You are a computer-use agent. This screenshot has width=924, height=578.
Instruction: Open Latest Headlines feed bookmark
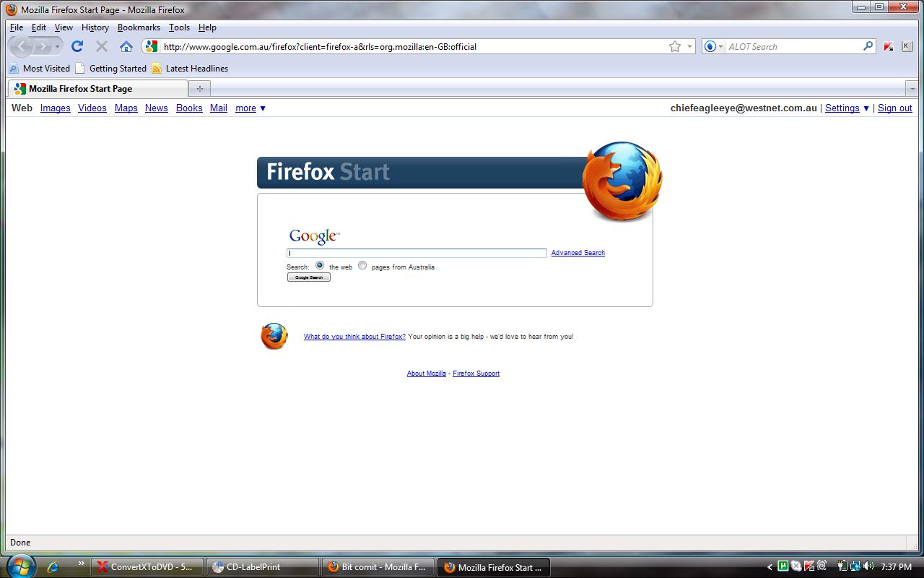190,69
